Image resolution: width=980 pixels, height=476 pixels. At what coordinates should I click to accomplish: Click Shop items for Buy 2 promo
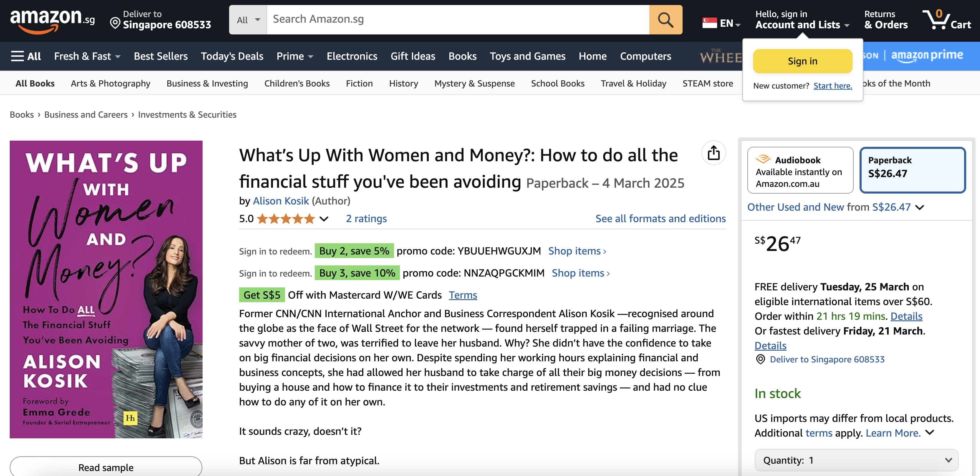pyautogui.click(x=577, y=251)
